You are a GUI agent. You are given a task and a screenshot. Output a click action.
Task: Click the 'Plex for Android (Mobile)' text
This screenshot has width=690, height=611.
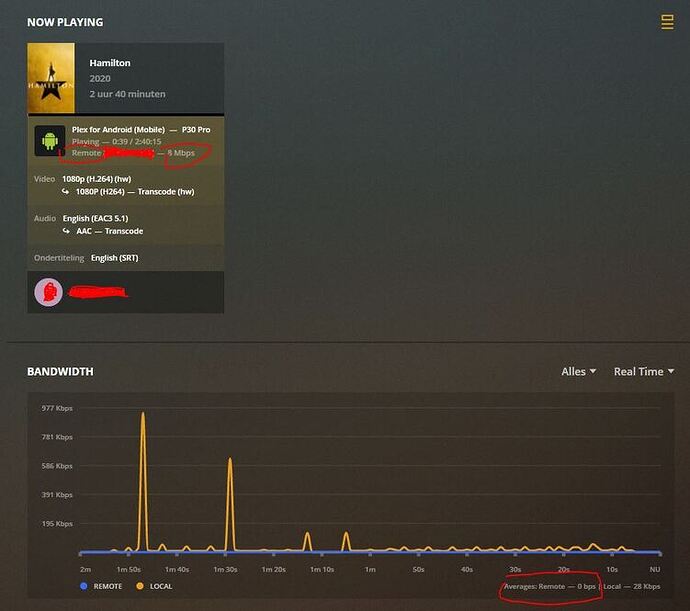tap(118, 130)
